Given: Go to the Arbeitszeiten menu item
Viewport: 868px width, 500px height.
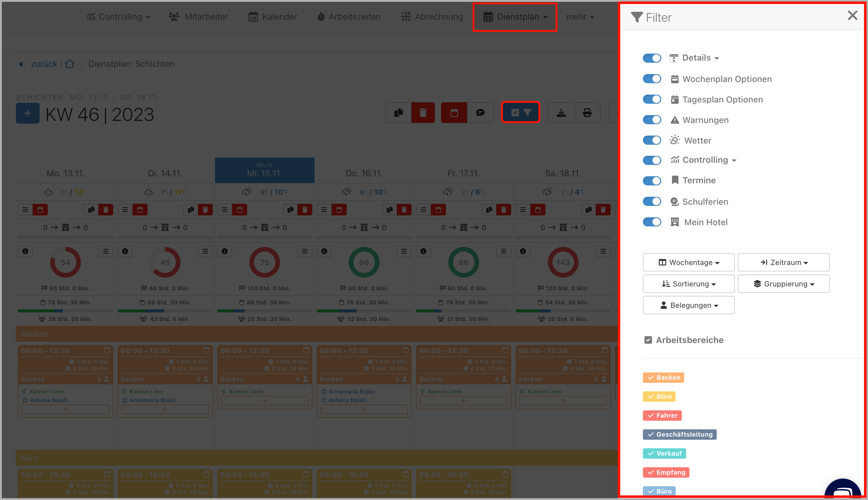Looking at the screenshot, I should click(349, 17).
